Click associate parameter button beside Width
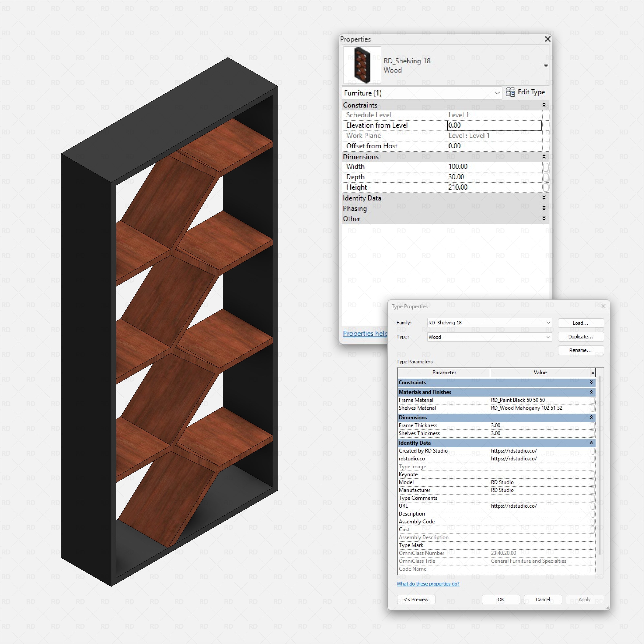 pos(545,167)
